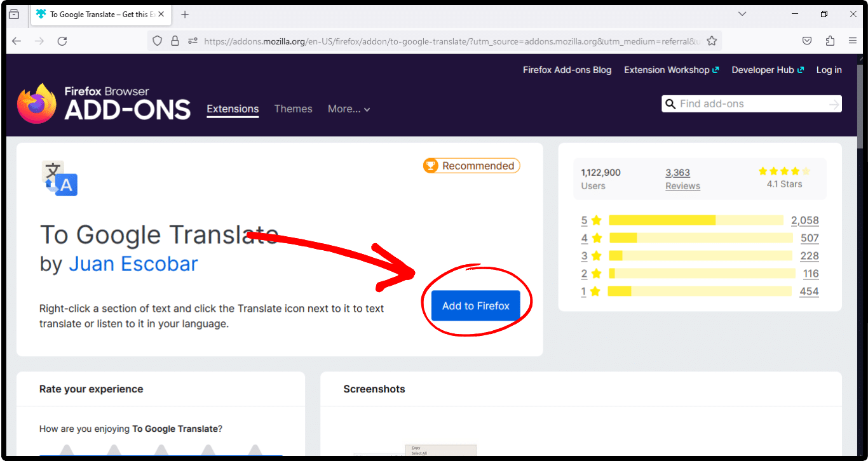Click the site padlock security icon
The image size is (868, 461).
(175, 41)
